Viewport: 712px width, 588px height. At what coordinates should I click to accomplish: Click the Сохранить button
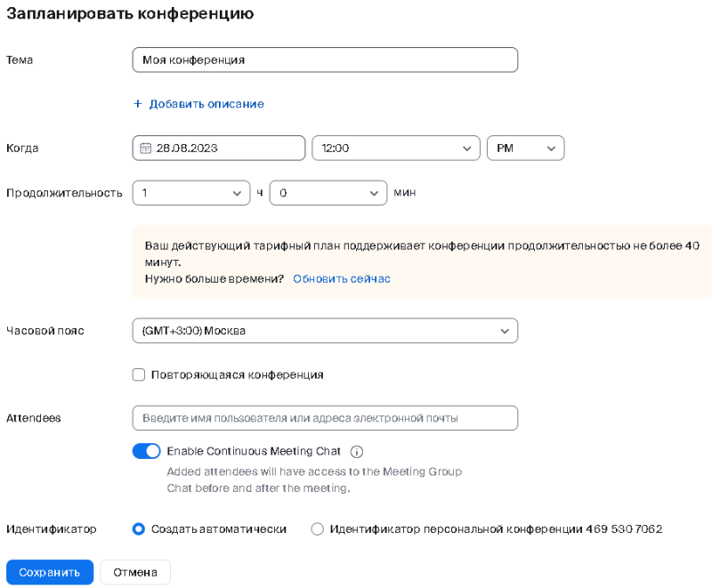50,572
